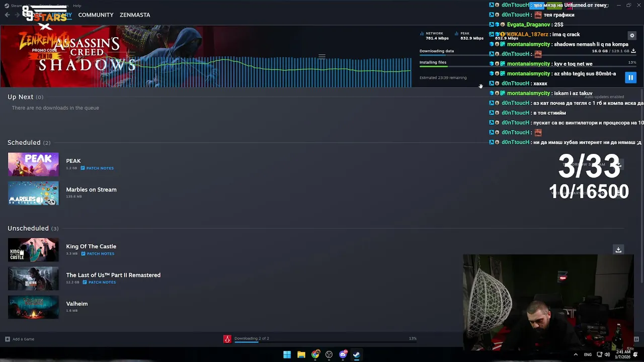Open the Help menu

tap(77, 6)
